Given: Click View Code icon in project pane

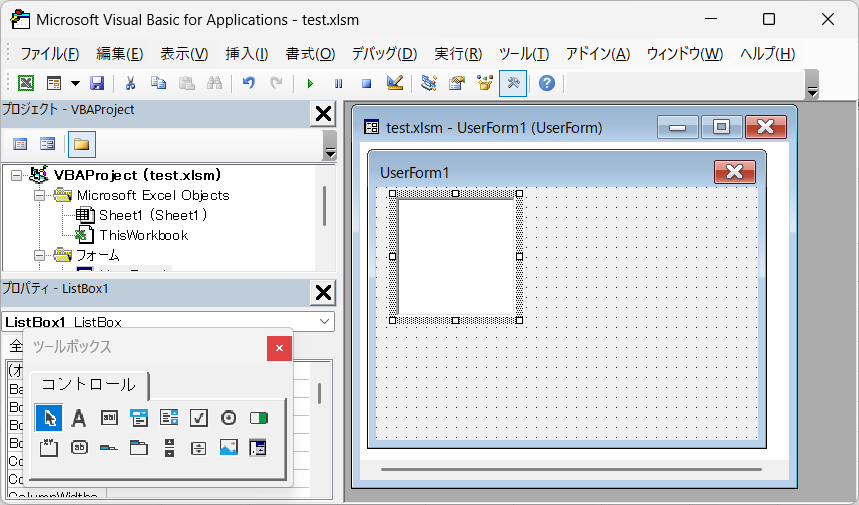Looking at the screenshot, I should pos(20,144).
